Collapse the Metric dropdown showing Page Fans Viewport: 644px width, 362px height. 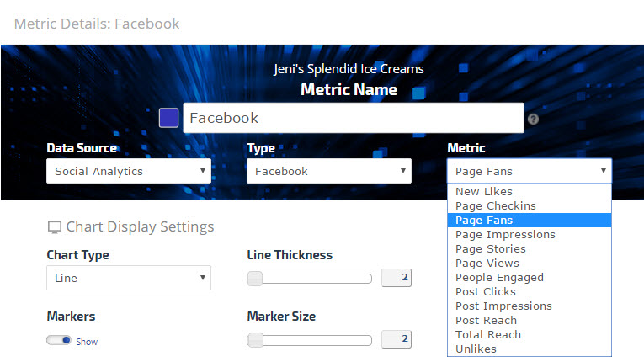pos(529,171)
